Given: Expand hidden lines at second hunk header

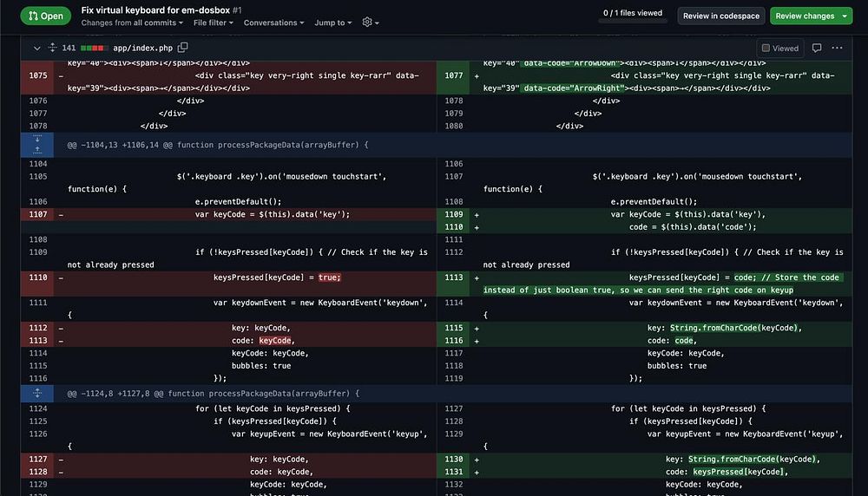Looking at the screenshot, I should (x=36, y=393).
